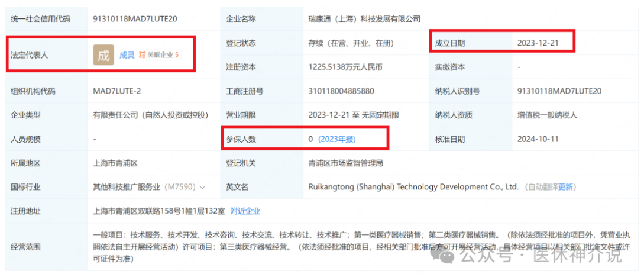This screenshot has height=274, width=644.
Task: Click the registered capital 1225.5138万元人民币
Action: click(345, 67)
